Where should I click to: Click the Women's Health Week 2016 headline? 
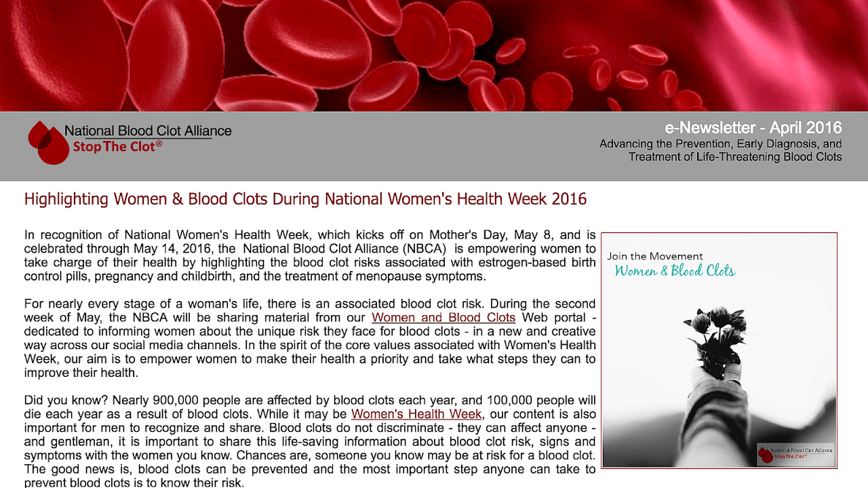pos(305,199)
